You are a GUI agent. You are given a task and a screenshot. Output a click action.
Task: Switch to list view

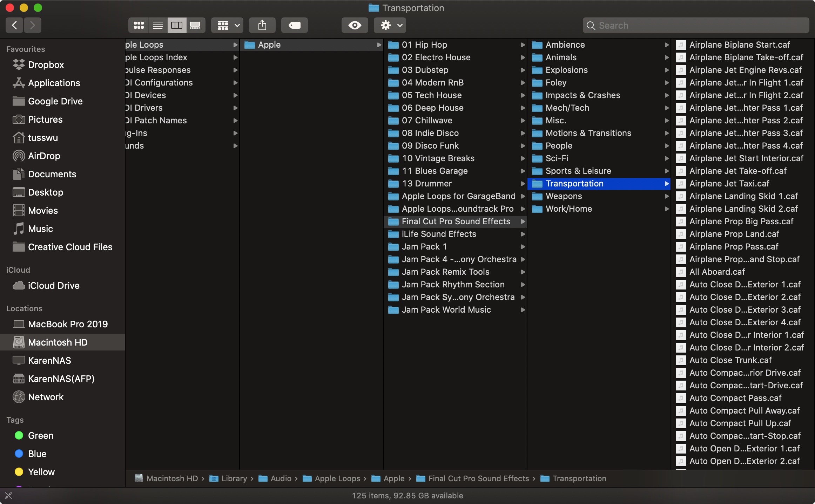click(x=158, y=25)
